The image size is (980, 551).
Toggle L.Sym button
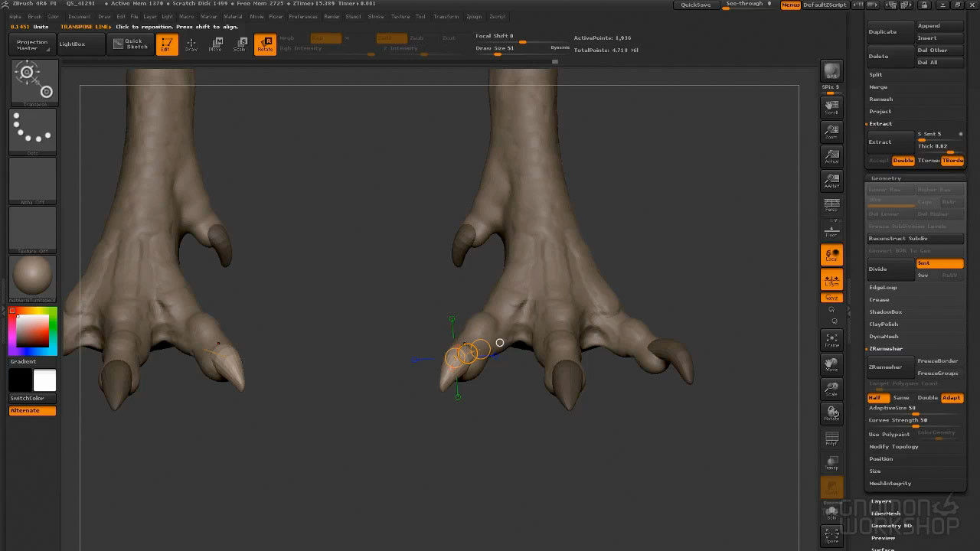831,280
